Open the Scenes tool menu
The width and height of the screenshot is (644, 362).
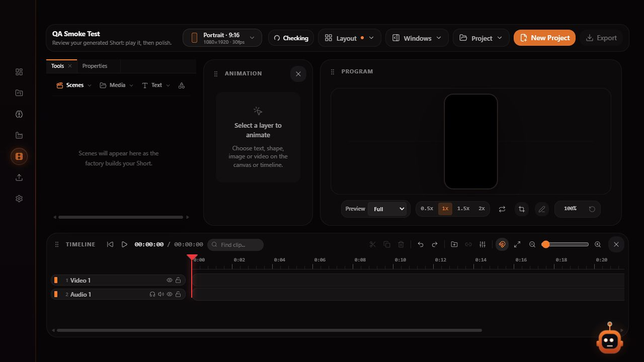74,85
